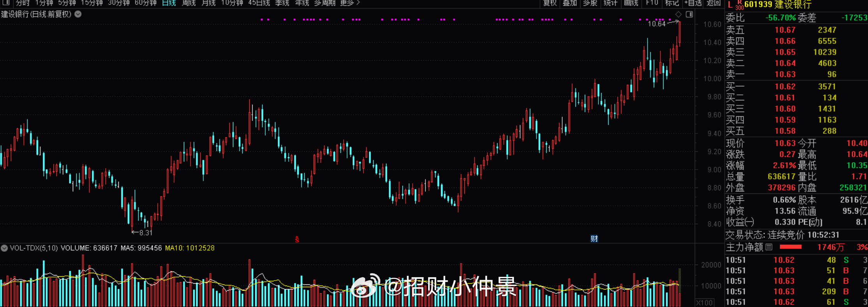Click 主力净额 red bar indicator
This screenshot has width=868, height=307.
(x=790, y=247)
